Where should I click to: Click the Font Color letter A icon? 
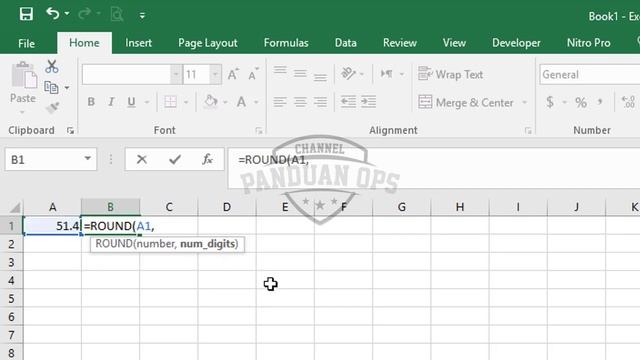point(241,102)
